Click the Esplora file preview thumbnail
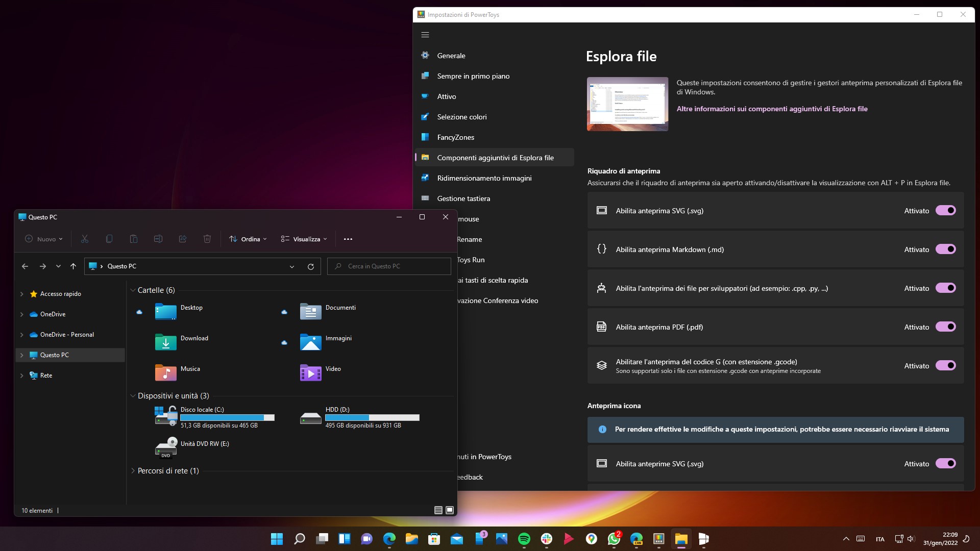Screen dimensions: 980x551 tap(627, 104)
